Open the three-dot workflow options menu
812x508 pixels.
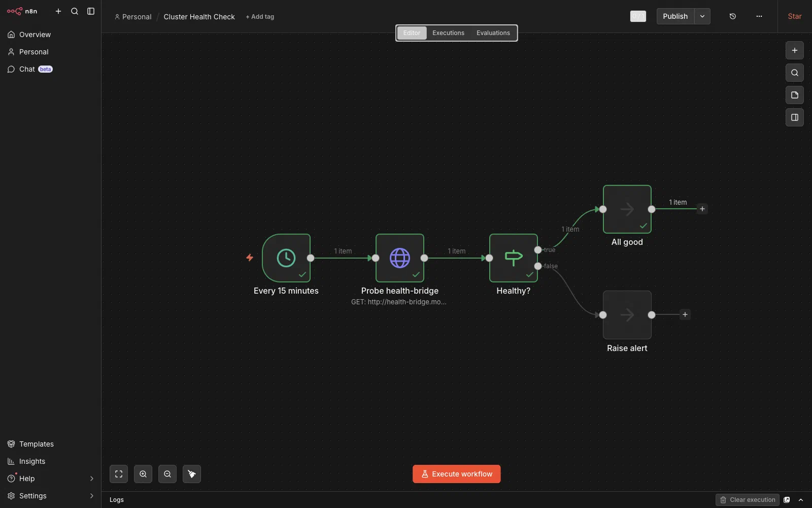click(x=759, y=16)
